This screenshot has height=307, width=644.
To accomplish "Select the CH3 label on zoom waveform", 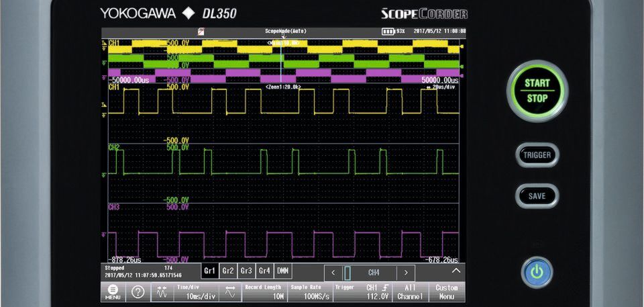I will pos(114,207).
